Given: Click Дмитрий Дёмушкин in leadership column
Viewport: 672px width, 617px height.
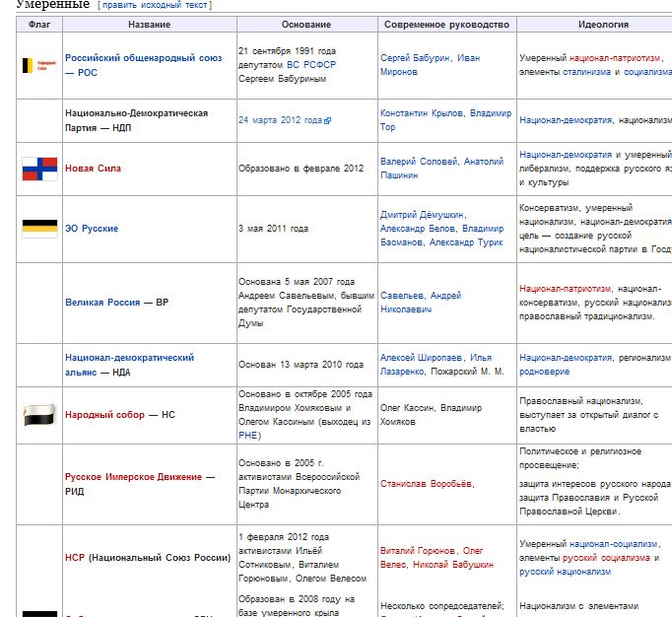Looking at the screenshot, I should tap(422, 215).
